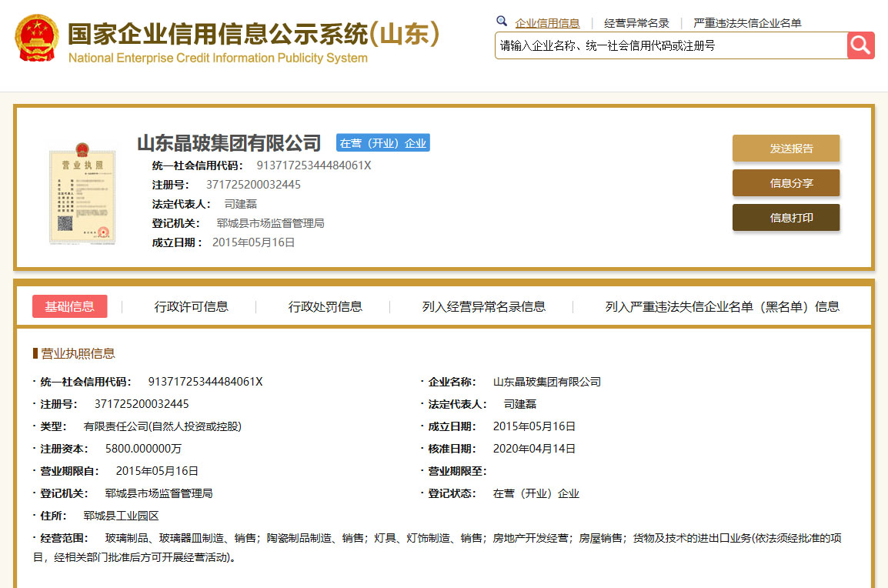Select the 企业信用信息 search category
The width and height of the screenshot is (888, 588).
[547, 23]
